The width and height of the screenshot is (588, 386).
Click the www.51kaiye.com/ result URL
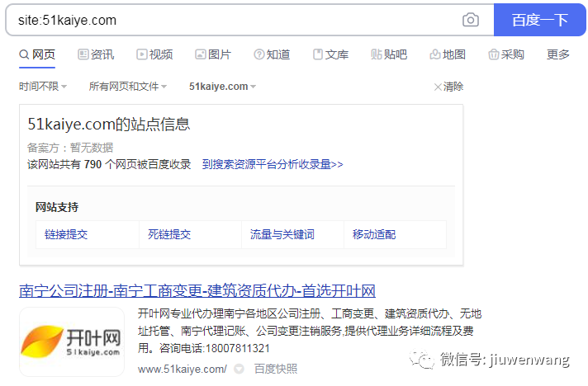pyautogui.click(x=183, y=370)
